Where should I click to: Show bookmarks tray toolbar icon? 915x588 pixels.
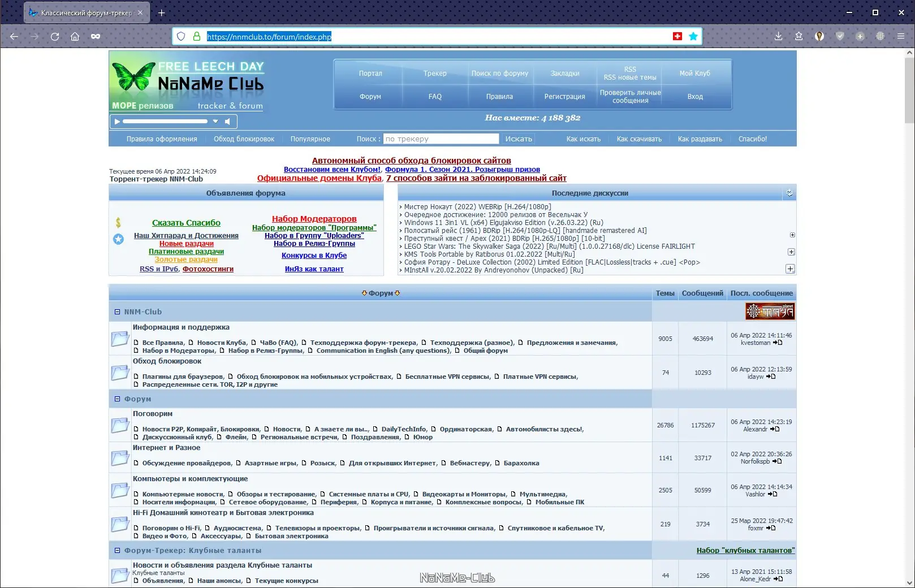(x=799, y=36)
